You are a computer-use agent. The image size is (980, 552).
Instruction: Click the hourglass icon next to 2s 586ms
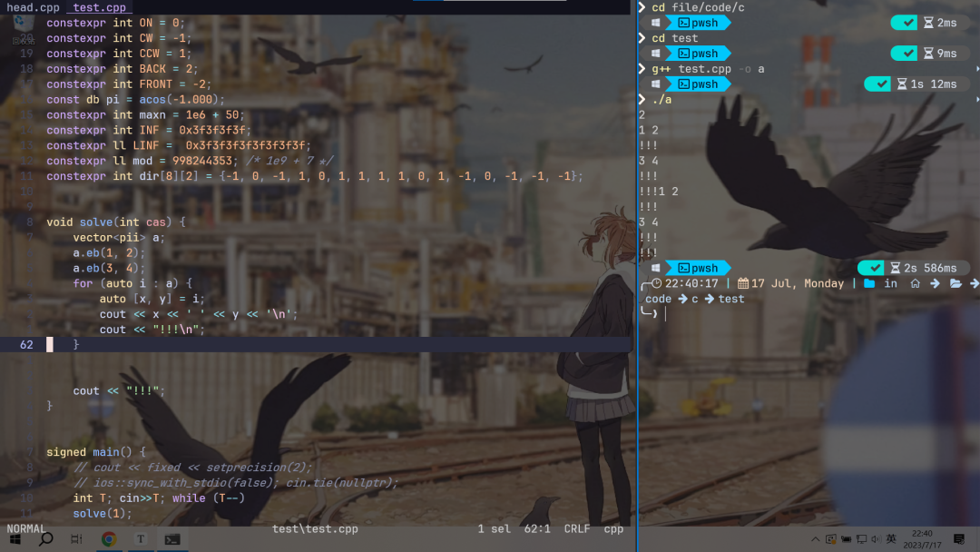coord(895,268)
